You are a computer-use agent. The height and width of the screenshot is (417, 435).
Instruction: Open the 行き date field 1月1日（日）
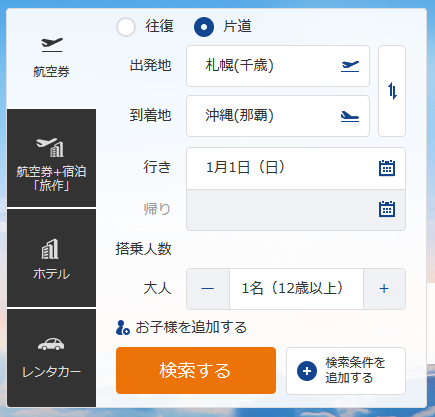[x=296, y=169]
